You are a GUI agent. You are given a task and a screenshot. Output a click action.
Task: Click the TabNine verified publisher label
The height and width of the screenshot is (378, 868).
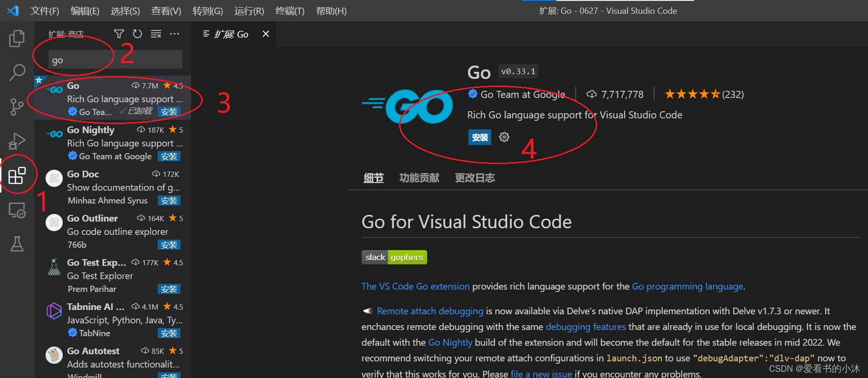[x=95, y=333]
